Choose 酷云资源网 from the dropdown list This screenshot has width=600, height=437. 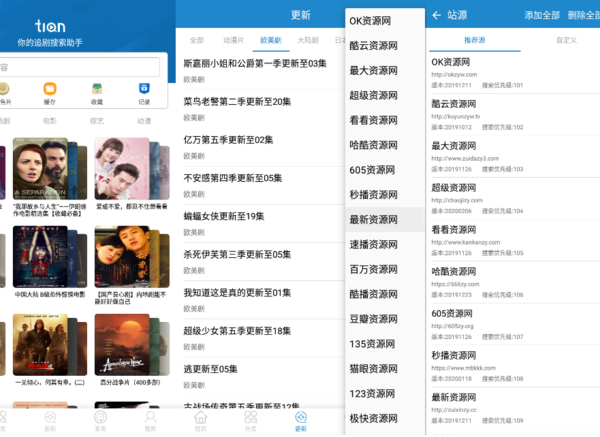(371, 45)
